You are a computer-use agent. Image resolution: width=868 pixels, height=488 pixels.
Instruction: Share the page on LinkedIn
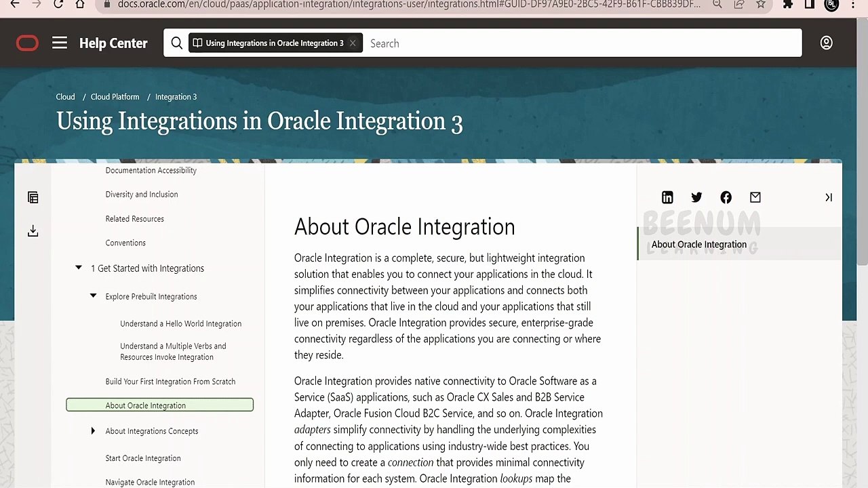667,197
